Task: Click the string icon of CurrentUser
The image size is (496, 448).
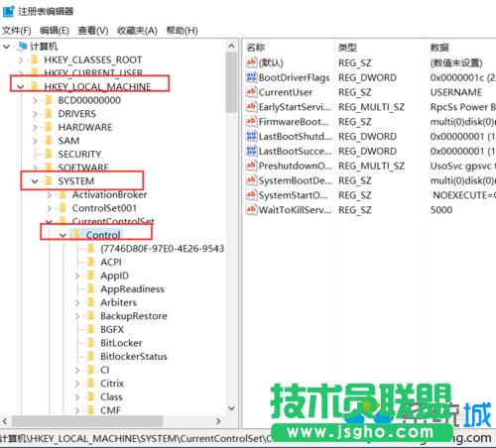Action: click(x=251, y=92)
